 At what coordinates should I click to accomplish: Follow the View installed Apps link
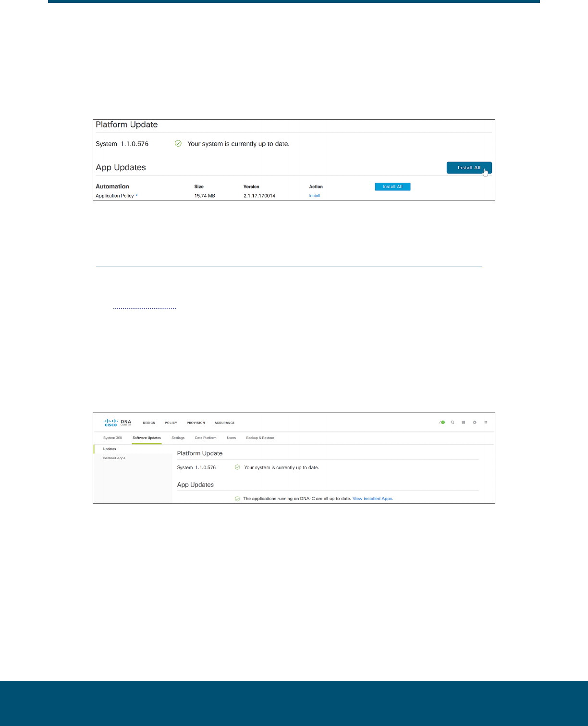point(372,499)
